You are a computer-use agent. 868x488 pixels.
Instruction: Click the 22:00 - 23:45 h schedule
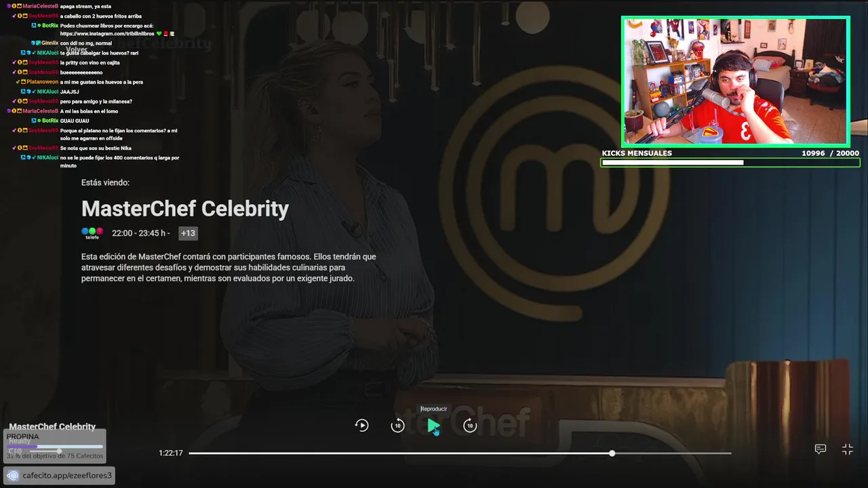click(140, 233)
